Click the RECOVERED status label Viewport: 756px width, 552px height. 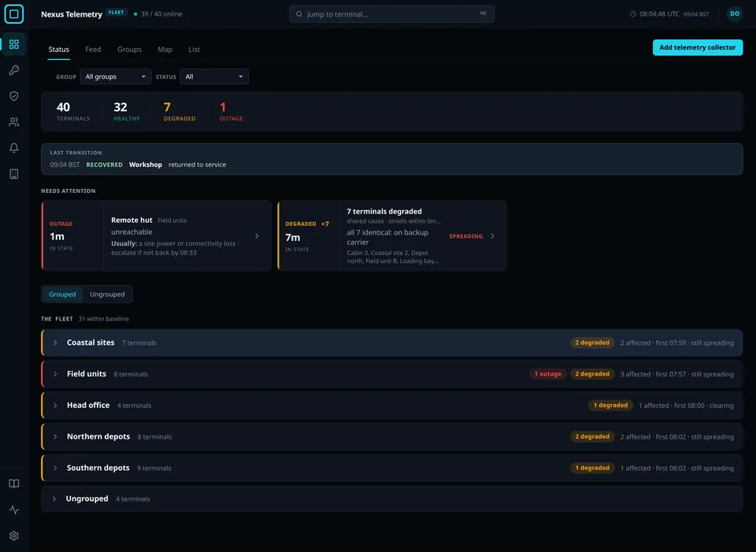tap(104, 165)
